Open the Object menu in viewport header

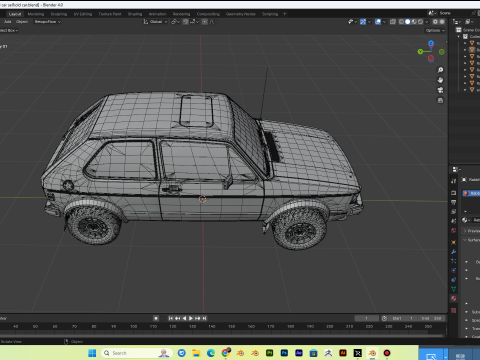tap(22, 22)
